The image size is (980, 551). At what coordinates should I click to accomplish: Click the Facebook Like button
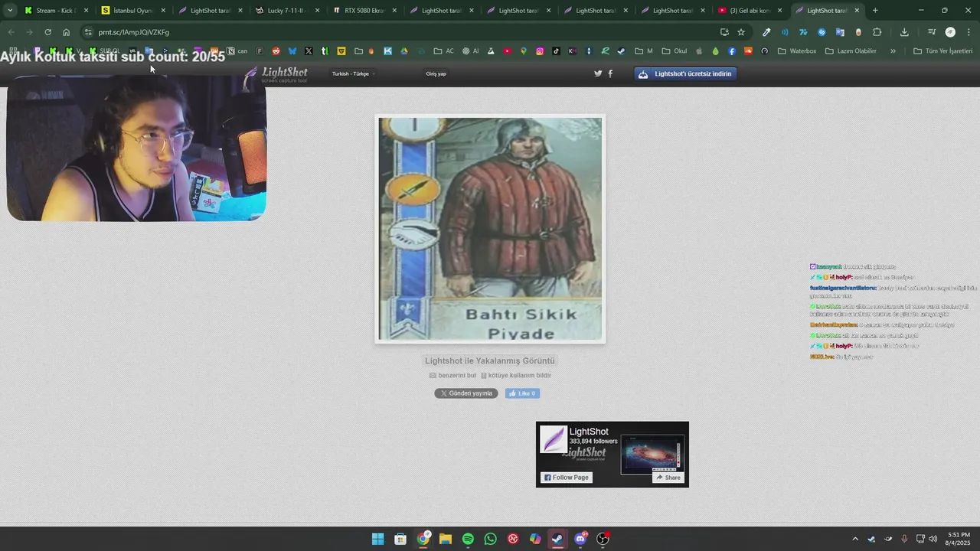523,393
